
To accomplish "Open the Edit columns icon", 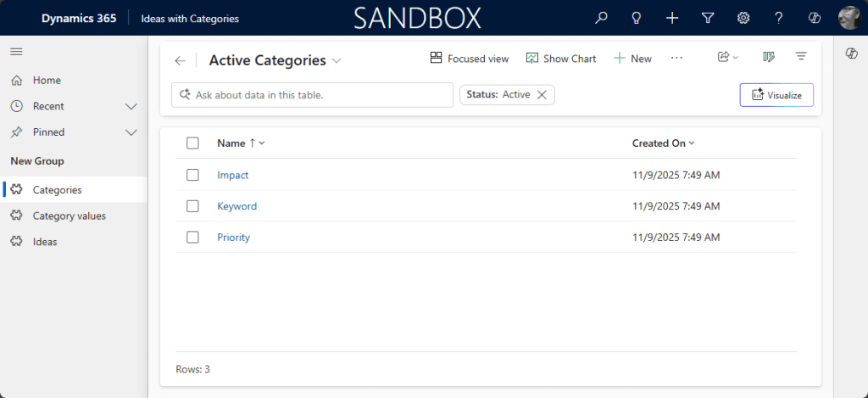I will [x=769, y=58].
